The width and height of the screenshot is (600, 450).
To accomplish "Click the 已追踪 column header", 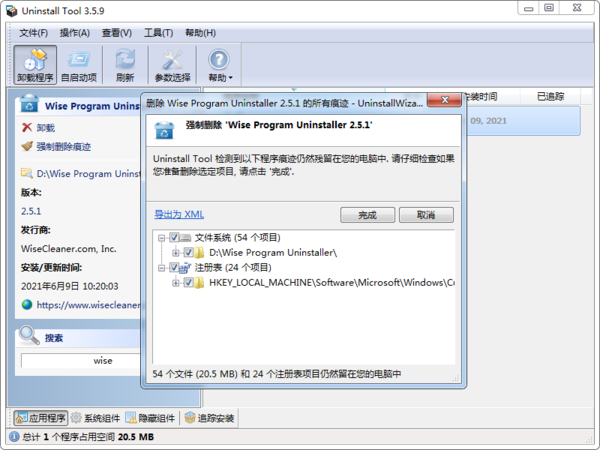I will click(x=550, y=96).
